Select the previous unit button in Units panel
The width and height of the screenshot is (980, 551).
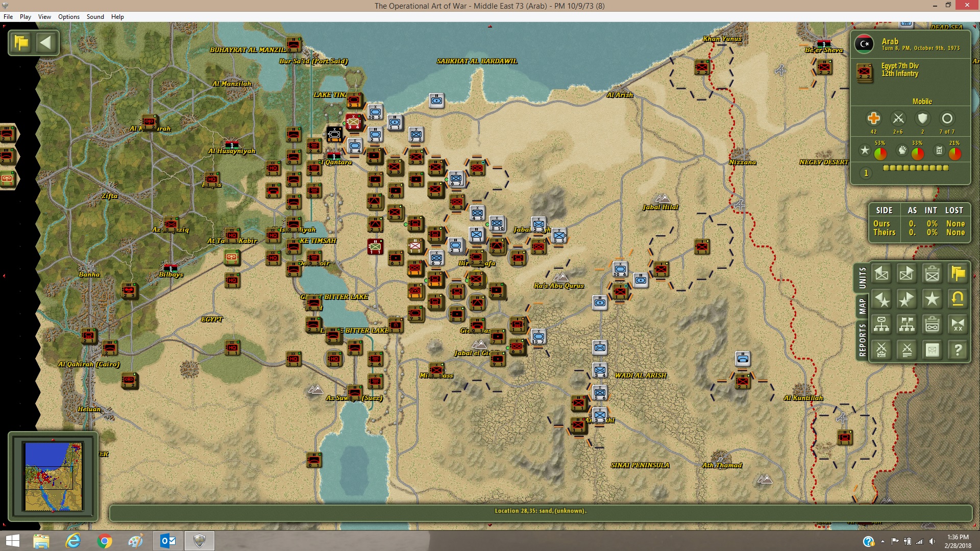(881, 274)
